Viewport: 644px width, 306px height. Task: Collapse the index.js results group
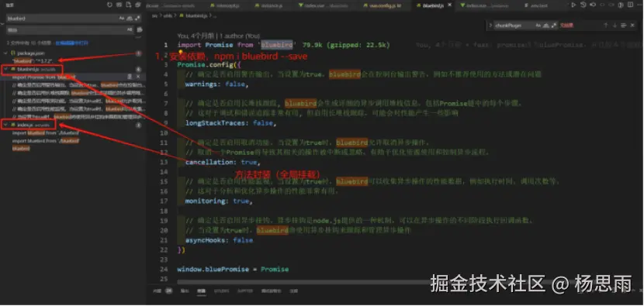coord(5,125)
